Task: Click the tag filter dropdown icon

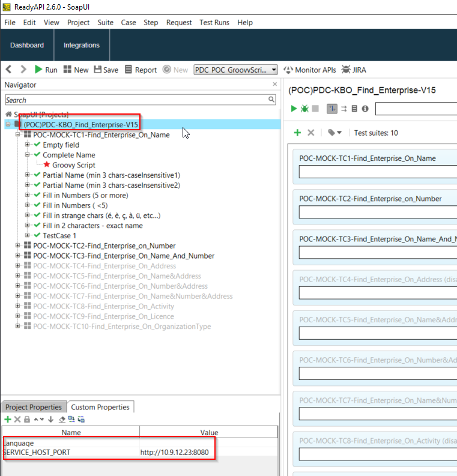Action: [x=334, y=133]
